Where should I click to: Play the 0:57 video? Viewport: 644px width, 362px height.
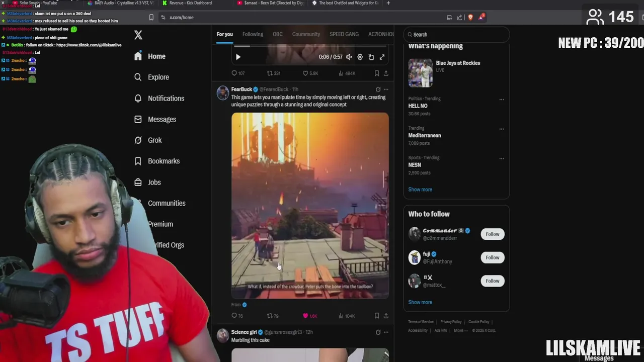(x=238, y=57)
